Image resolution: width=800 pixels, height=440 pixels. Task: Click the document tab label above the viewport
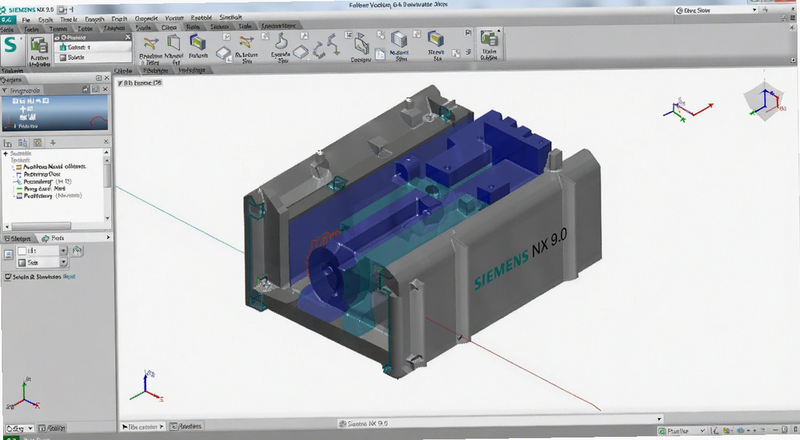(139, 83)
